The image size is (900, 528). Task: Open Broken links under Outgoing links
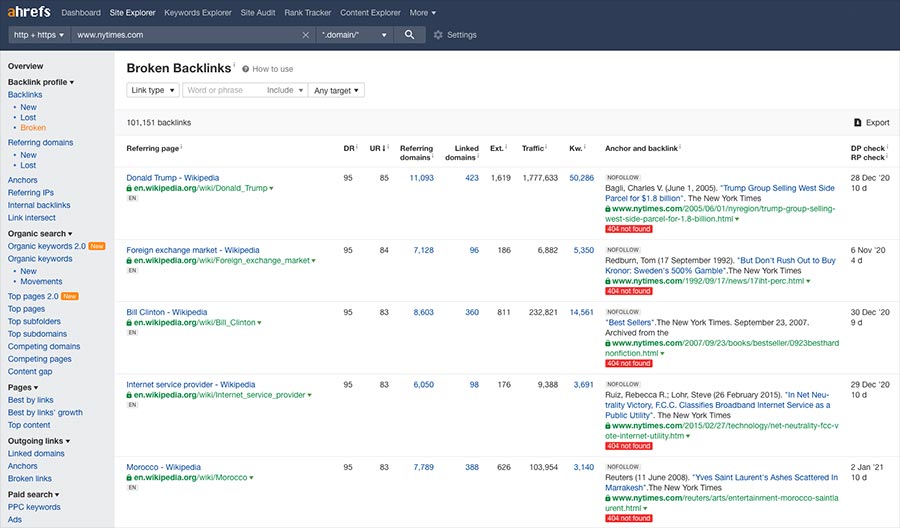point(29,478)
